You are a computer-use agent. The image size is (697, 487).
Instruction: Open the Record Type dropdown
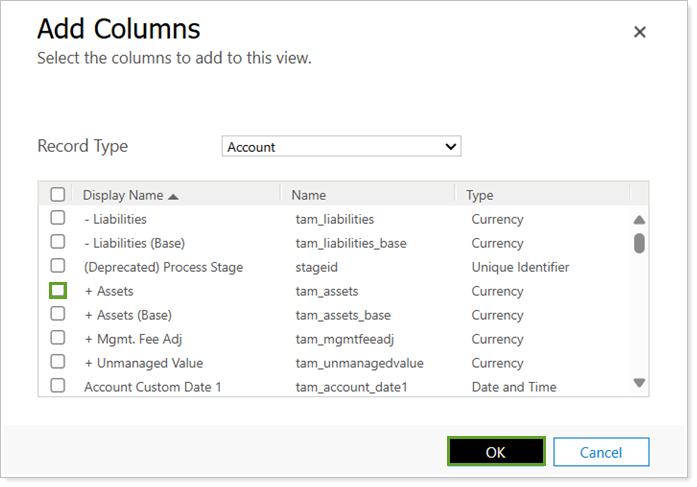click(x=341, y=147)
